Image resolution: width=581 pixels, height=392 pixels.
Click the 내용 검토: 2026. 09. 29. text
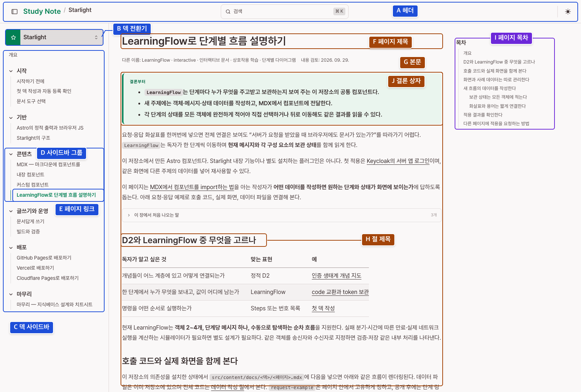[325, 60]
